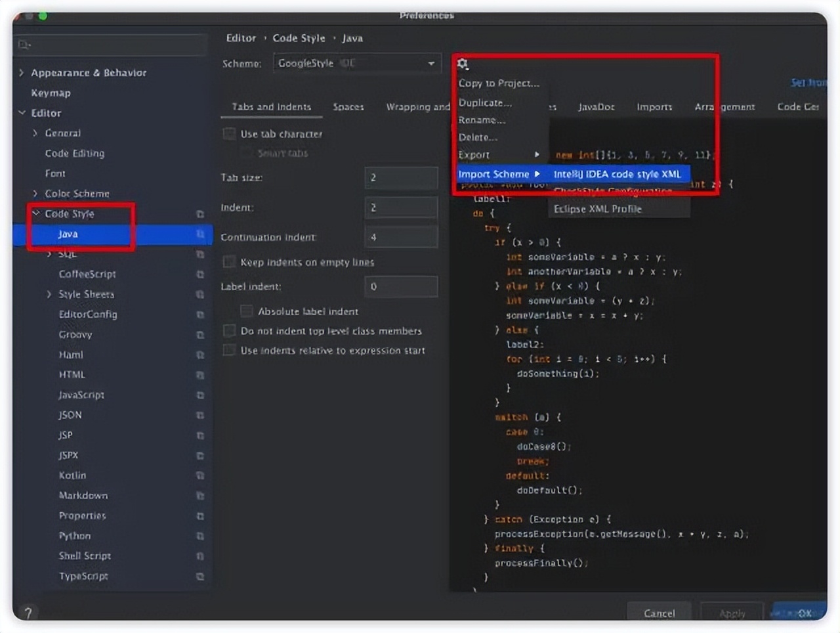840x633 pixels.
Task: Click the copy icon beside HTML
Action: 200,375
